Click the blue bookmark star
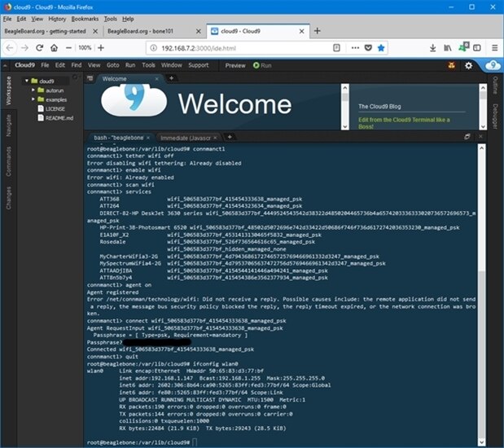 click(x=381, y=48)
